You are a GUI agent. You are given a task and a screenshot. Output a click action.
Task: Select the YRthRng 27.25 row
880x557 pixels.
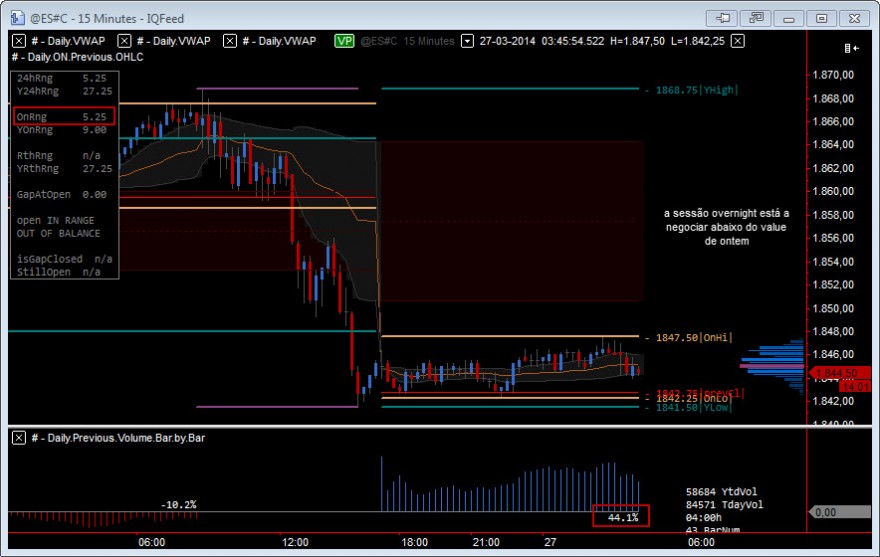(64, 168)
